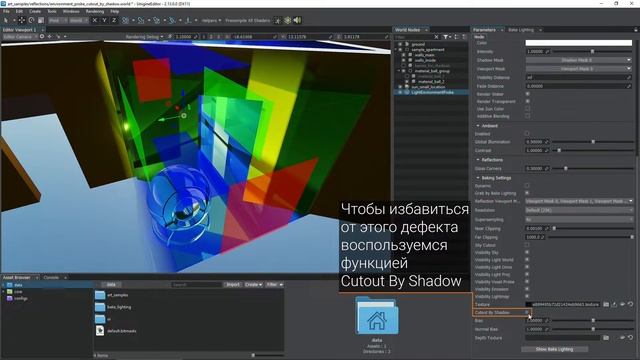Reset the Depth Texture field icon

pyautogui.click(x=631, y=338)
